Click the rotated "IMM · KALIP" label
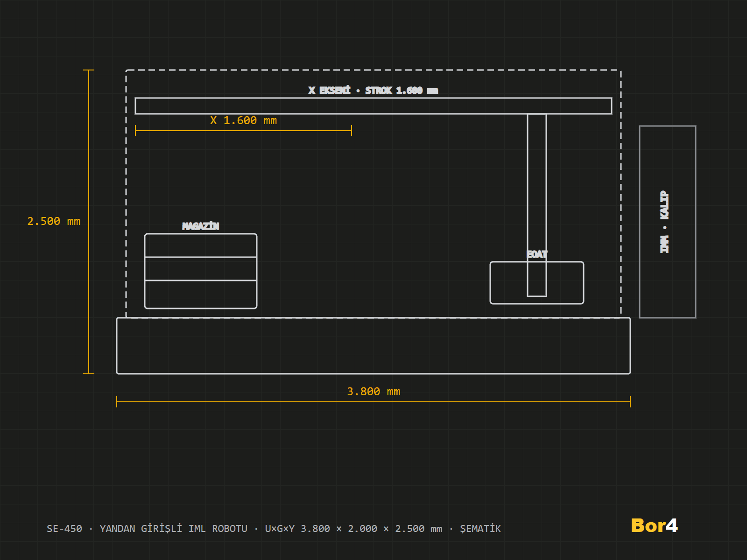The height and width of the screenshot is (560, 747). pyautogui.click(x=664, y=222)
